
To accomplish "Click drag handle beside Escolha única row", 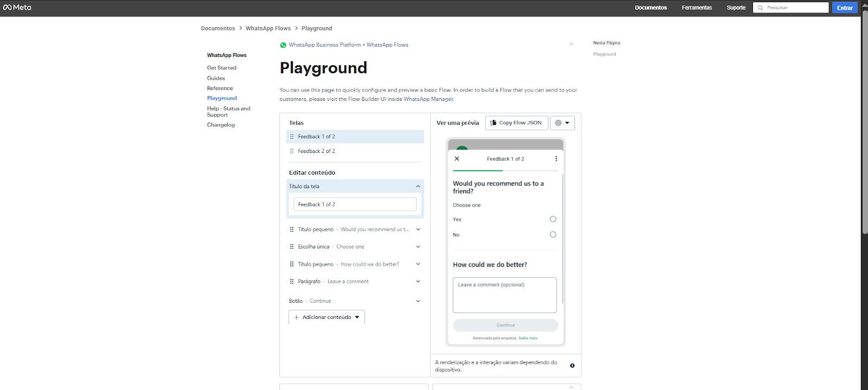I will tap(292, 247).
